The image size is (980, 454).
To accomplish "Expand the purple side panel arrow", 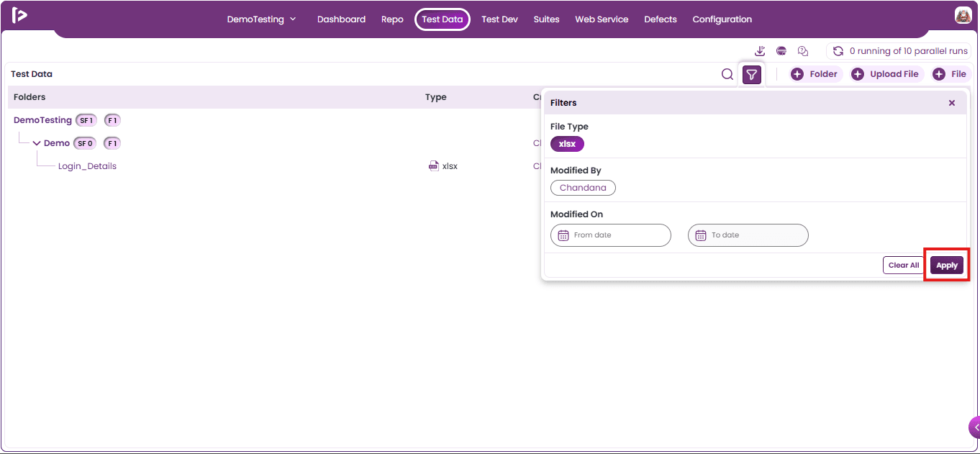I will (x=975, y=427).
